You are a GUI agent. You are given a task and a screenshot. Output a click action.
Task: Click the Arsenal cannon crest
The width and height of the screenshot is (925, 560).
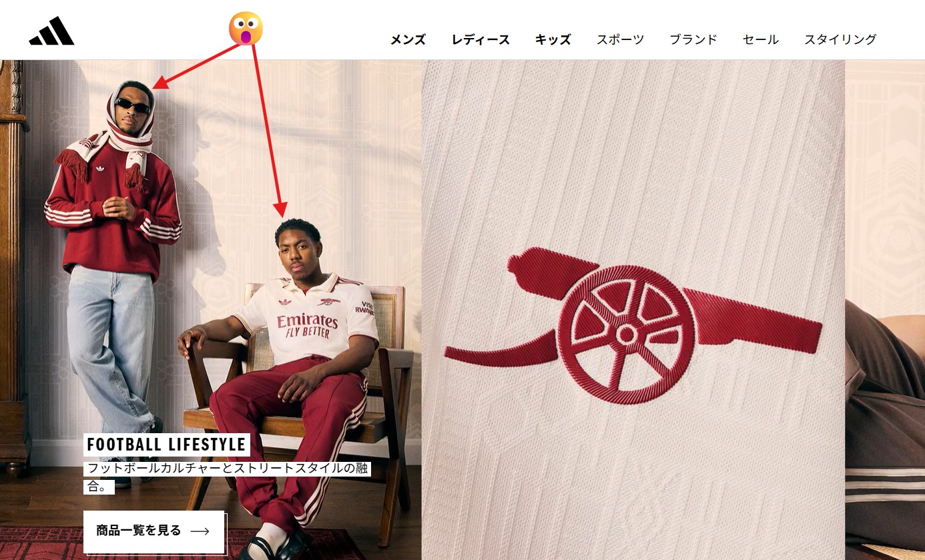pos(633,326)
